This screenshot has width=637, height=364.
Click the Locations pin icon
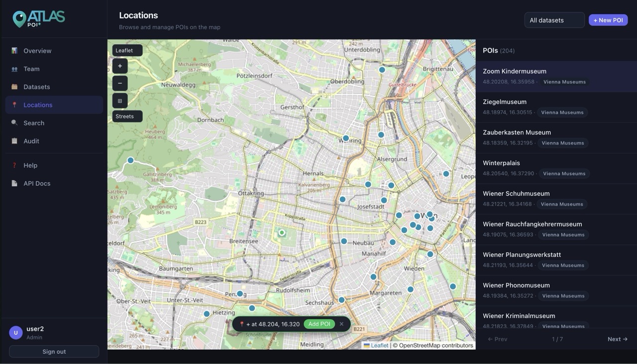click(x=14, y=105)
